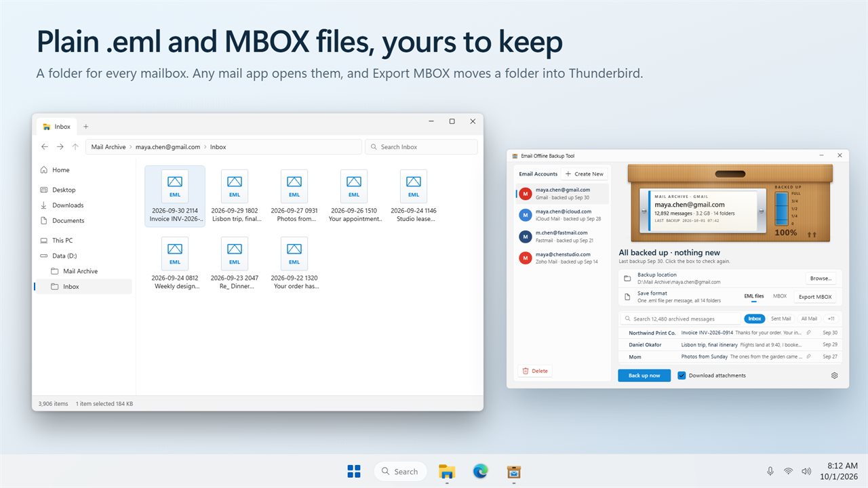Open Email Backup Tool taskbar icon
Viewport: 868px width, 488px height.
tap(514, 471)
